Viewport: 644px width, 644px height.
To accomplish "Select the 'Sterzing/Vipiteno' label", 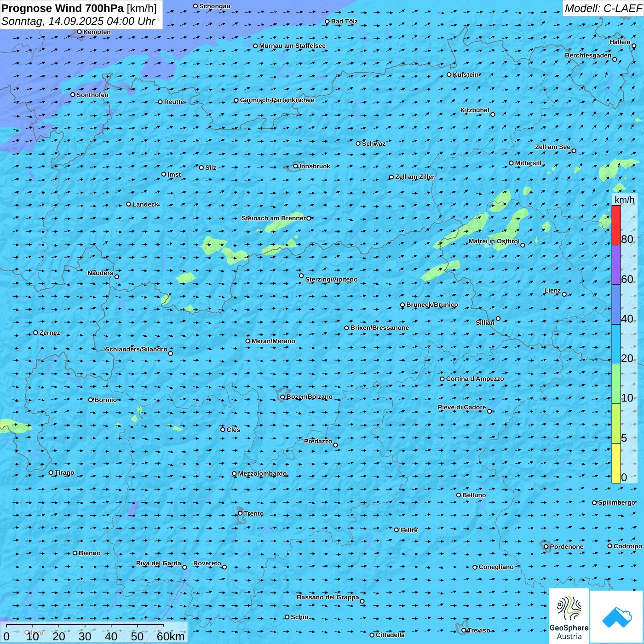I will pos(331,279).
